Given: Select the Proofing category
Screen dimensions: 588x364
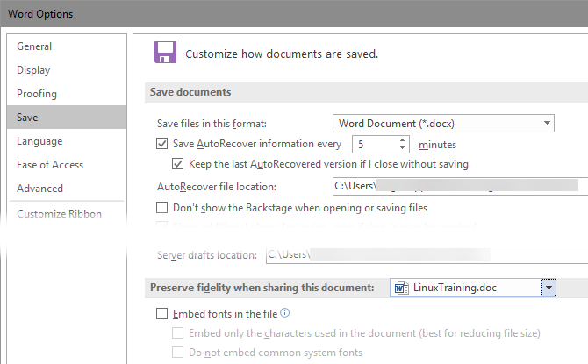Looking at the screenshot, I should pyautogui.click(x=37, y=94).
